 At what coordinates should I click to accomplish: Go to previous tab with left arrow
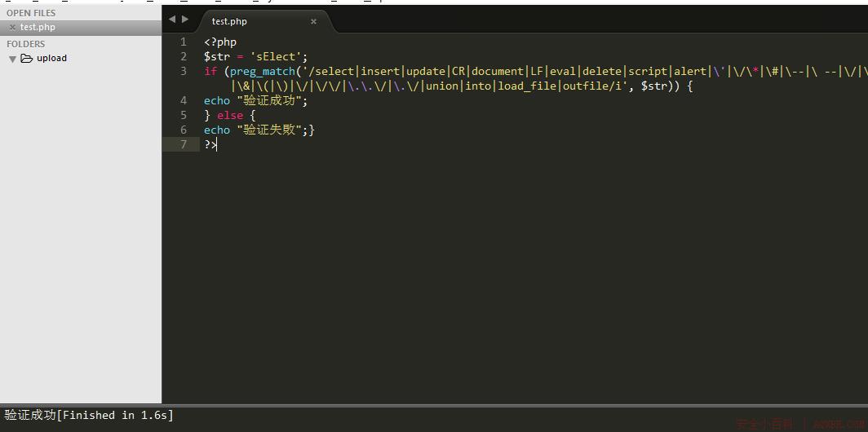[172, 20]
